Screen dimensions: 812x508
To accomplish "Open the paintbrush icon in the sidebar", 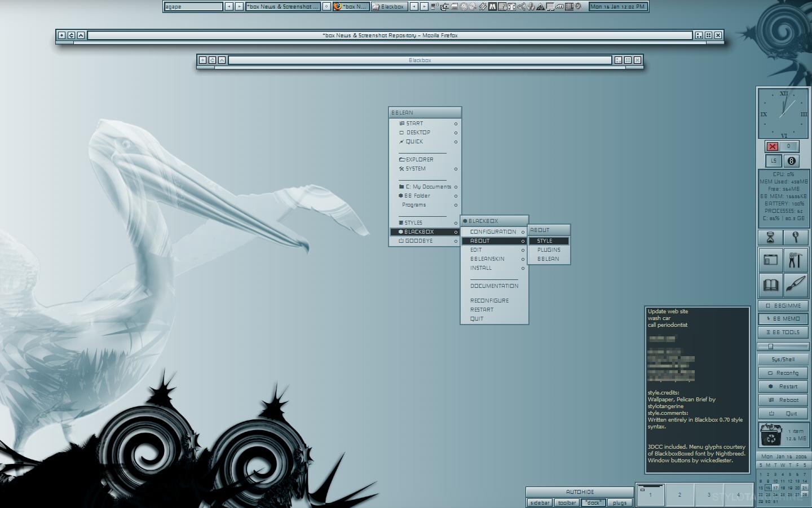I will click(x=796, y=284).
